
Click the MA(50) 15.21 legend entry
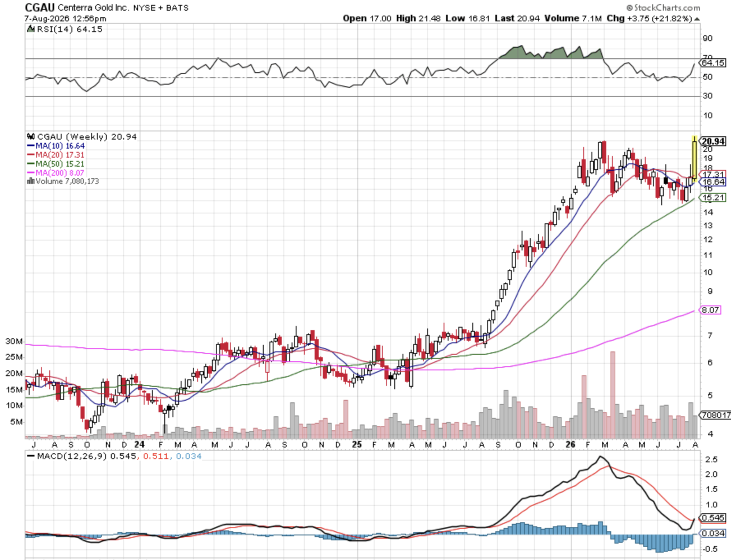(x=60, y=164)
